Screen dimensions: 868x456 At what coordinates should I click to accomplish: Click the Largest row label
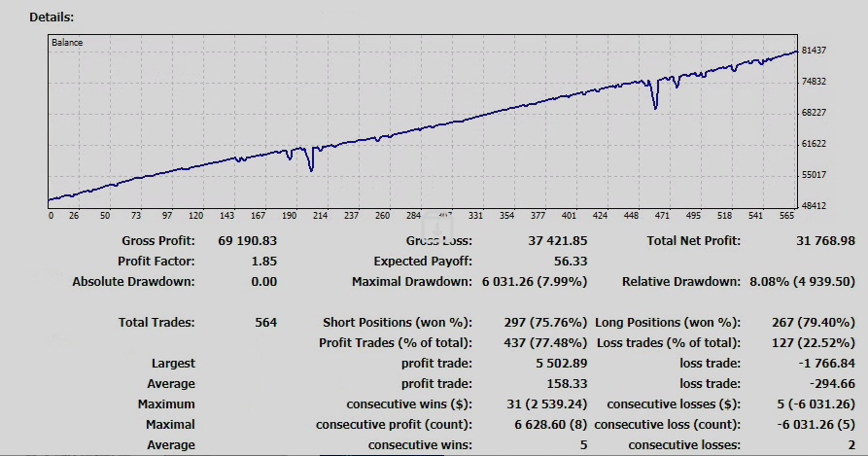pos(173,364)
